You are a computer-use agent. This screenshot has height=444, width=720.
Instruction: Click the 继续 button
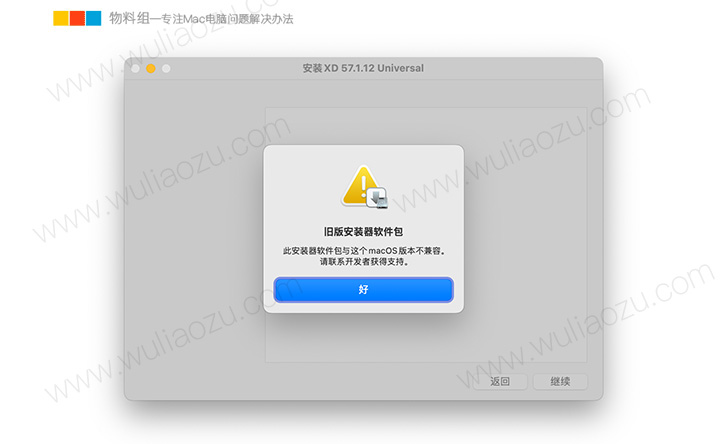[560, 382]
